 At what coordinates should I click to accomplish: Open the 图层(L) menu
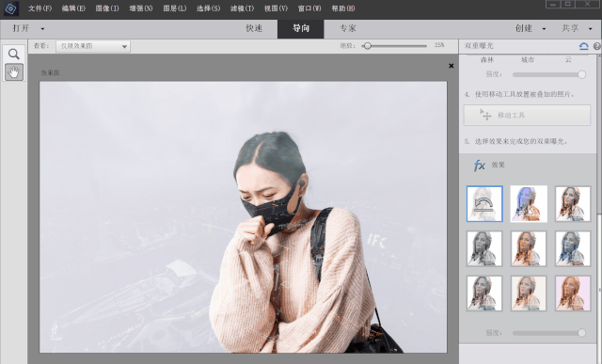point(175,8)
